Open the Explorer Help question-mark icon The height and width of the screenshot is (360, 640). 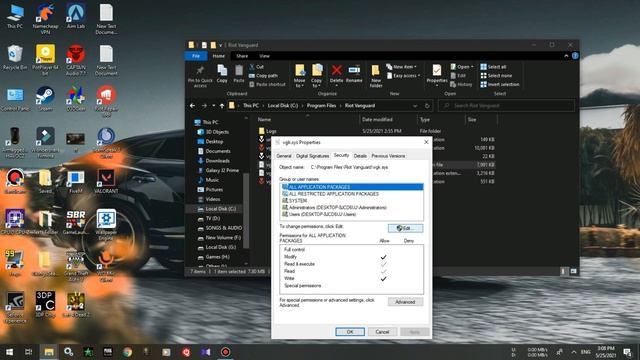(575, 56)
